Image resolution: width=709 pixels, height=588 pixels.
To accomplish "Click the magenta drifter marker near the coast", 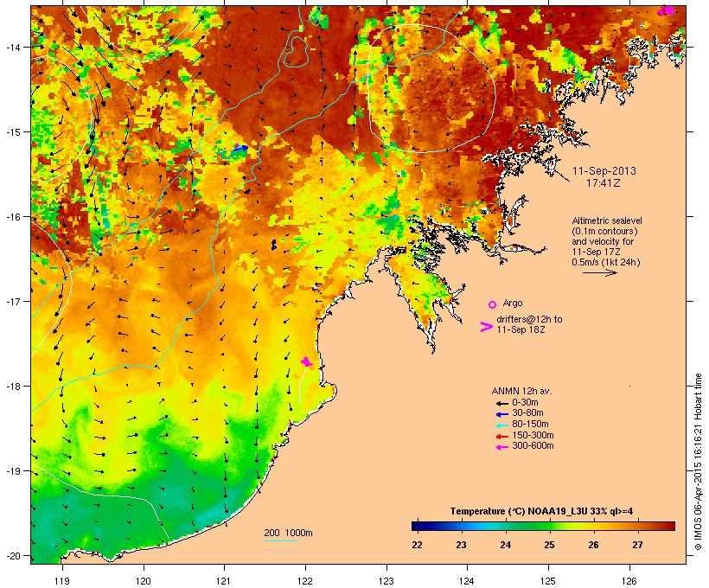I will coord(307,361).
